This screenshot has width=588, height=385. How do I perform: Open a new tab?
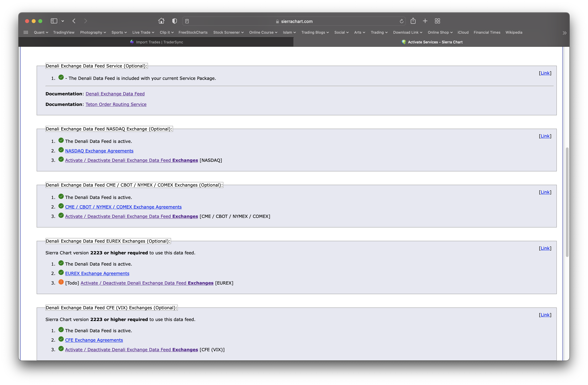coord(425,21)
